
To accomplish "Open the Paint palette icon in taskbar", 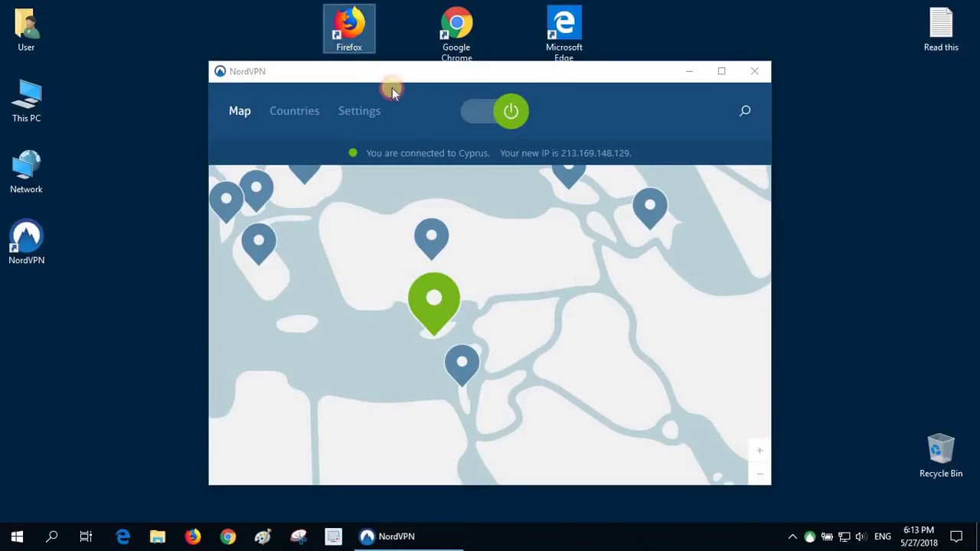I will coord(263,536).
